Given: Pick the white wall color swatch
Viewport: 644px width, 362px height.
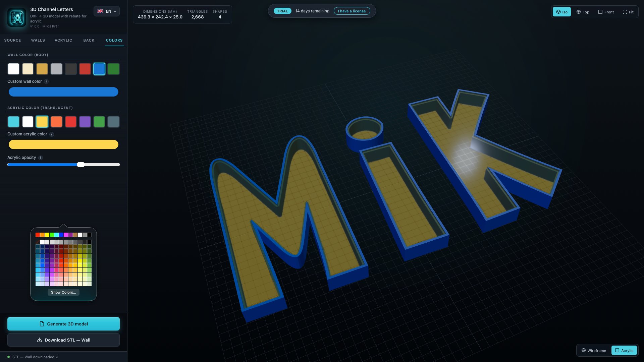Looking at the screenshot, I should click(14, 69).
